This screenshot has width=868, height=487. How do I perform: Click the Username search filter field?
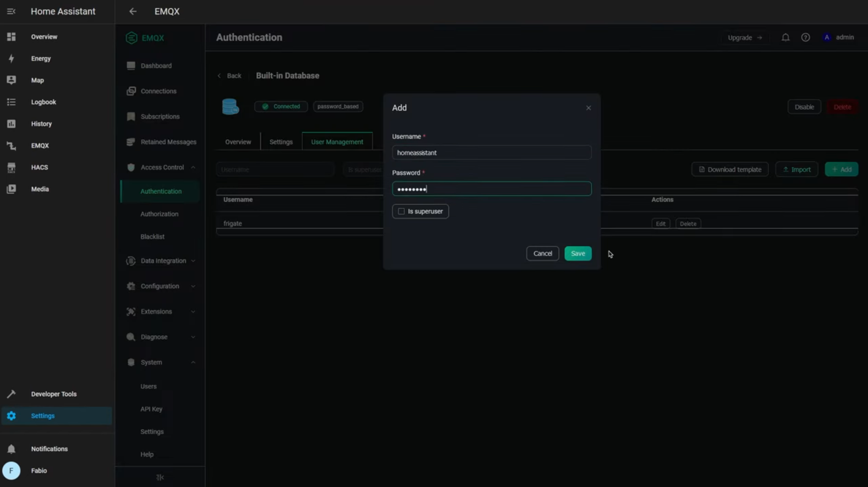coord(275,170)
